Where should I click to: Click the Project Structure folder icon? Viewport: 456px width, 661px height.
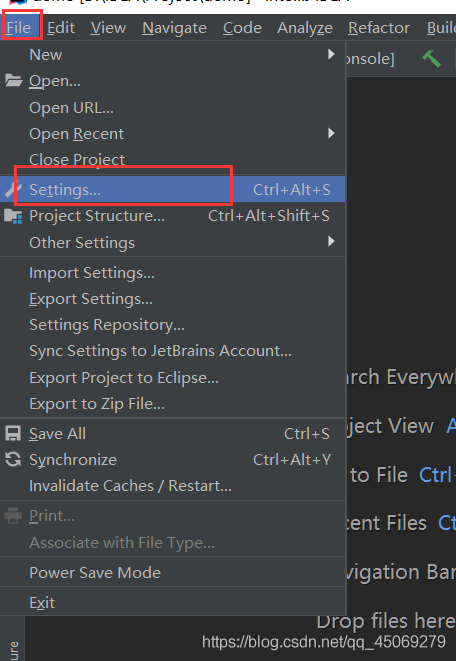tap(13, 216)
